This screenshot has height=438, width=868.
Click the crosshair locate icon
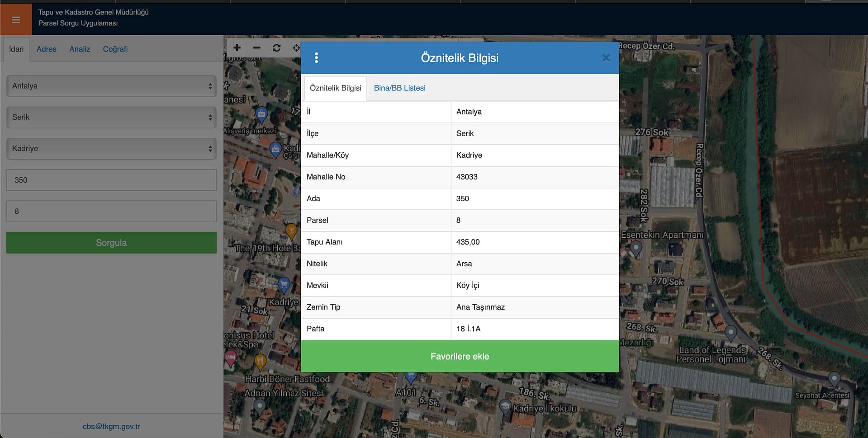pos(296,48)
